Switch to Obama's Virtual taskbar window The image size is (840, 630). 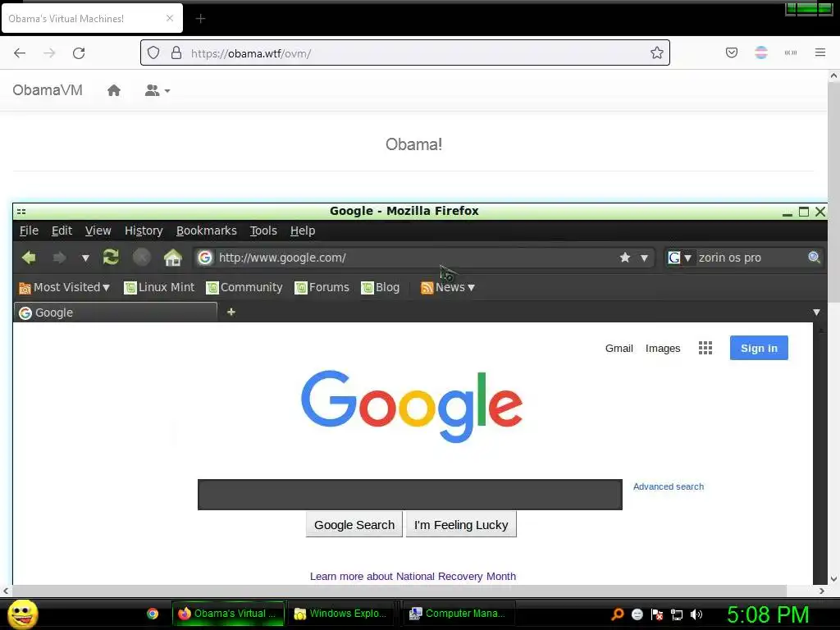[228, 614]
